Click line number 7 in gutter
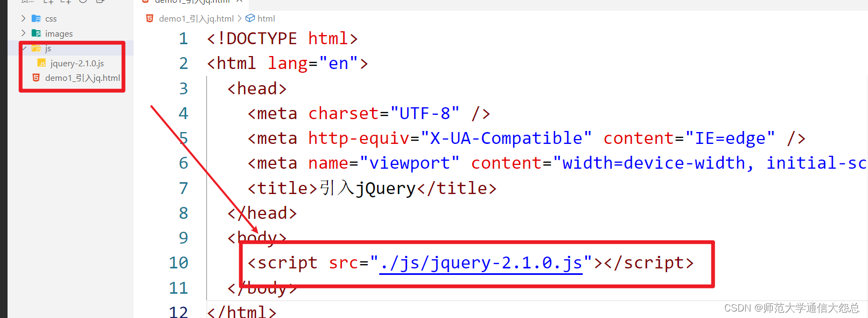 point(184,188)
